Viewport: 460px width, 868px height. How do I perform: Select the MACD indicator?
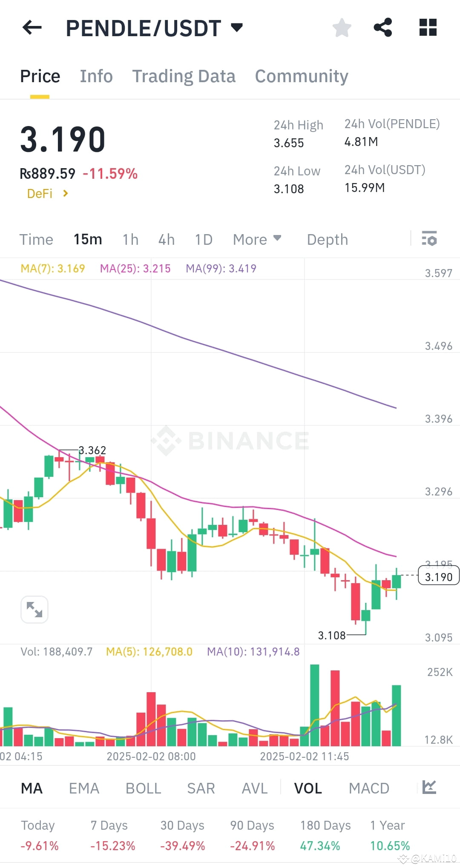pyautogui.click(x=369, y=788)
